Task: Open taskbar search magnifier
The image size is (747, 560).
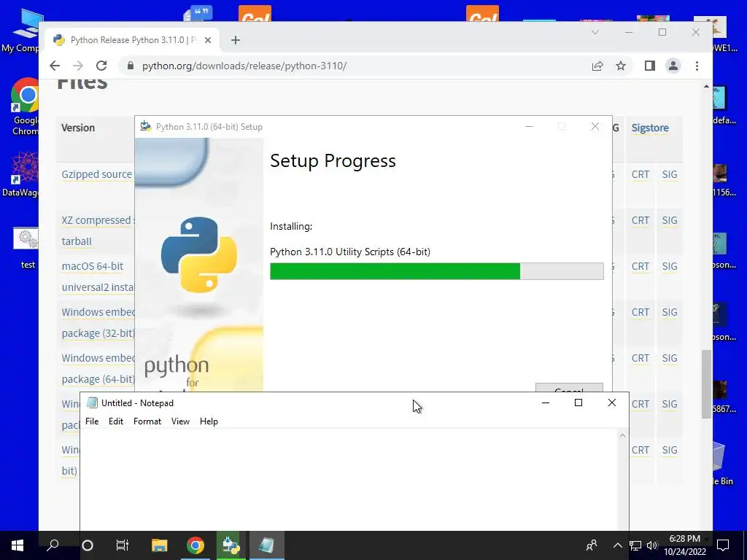Action: pos(53,545)
